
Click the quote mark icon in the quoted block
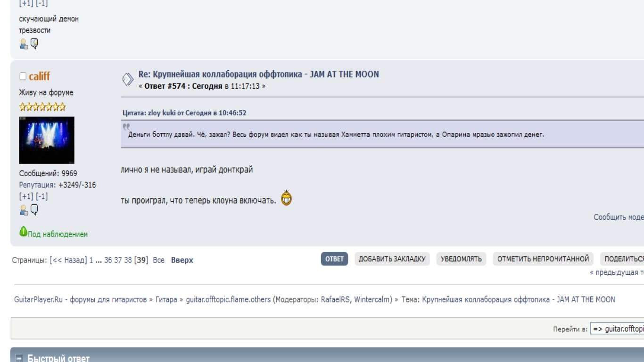[x=126, y=126]
